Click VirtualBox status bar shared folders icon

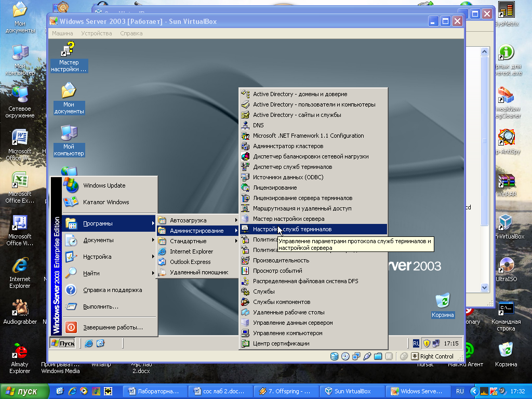coord(378,356)
